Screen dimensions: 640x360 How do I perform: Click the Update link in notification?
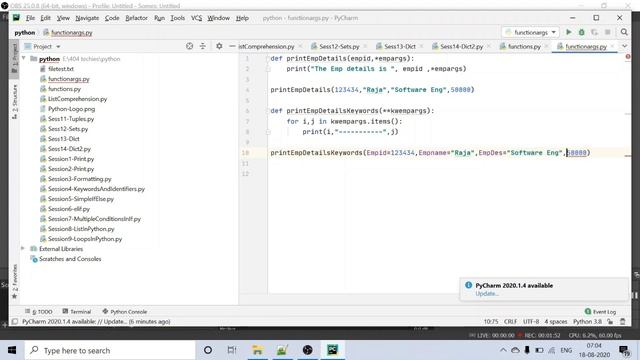point(487,293)
